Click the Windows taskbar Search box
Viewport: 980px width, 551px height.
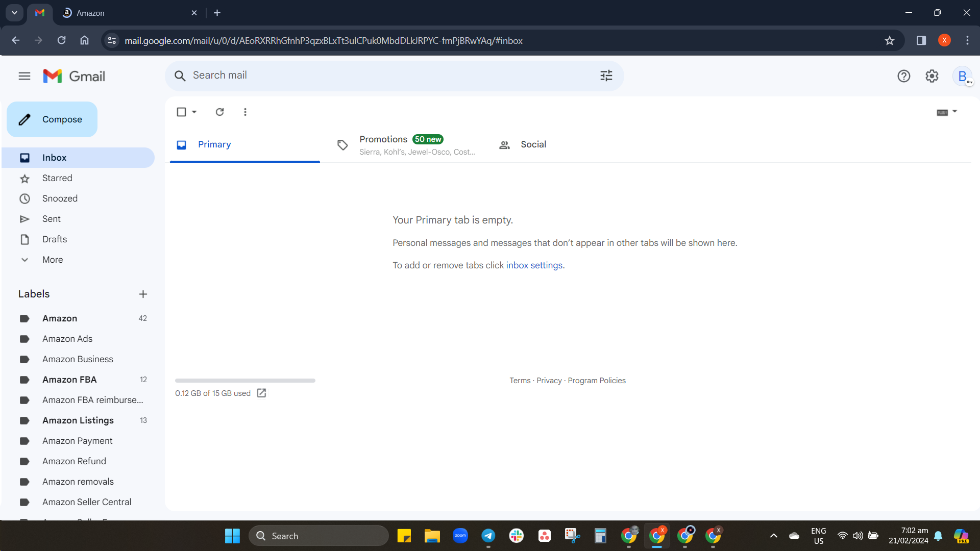click(x=318, y=536)
